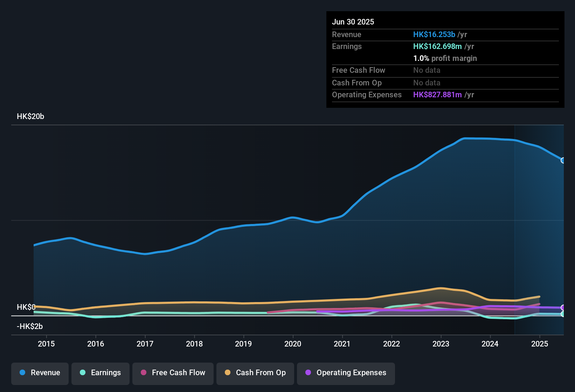Toggle Free Cash Flow series visibility
The image size is (575, 392).
point(173,373)
